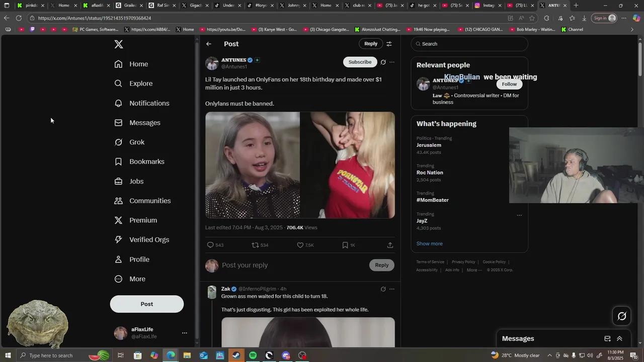Open more options on Zak's reply
The image size is (644, 362).
pyautogui.click(x=392, y=289)
